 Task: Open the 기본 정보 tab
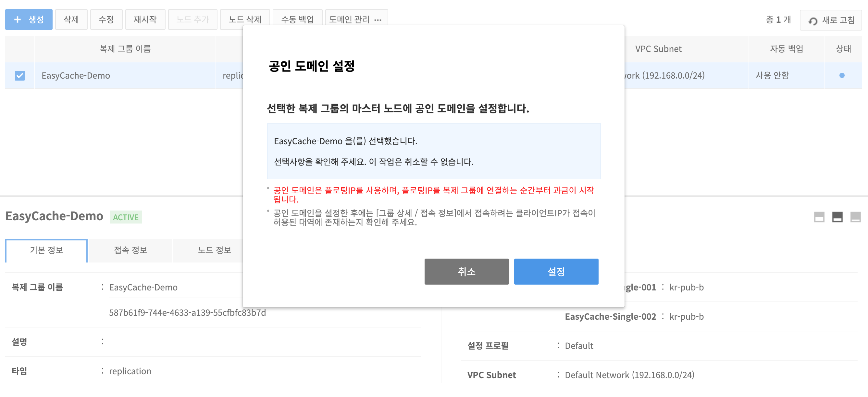[46, 250]
